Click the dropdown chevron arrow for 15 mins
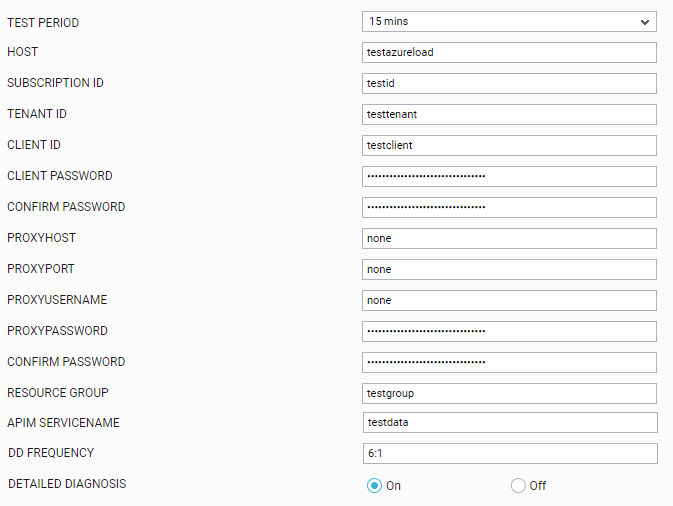673x506 pixels. pyautogui.click(x=645, y=22)
